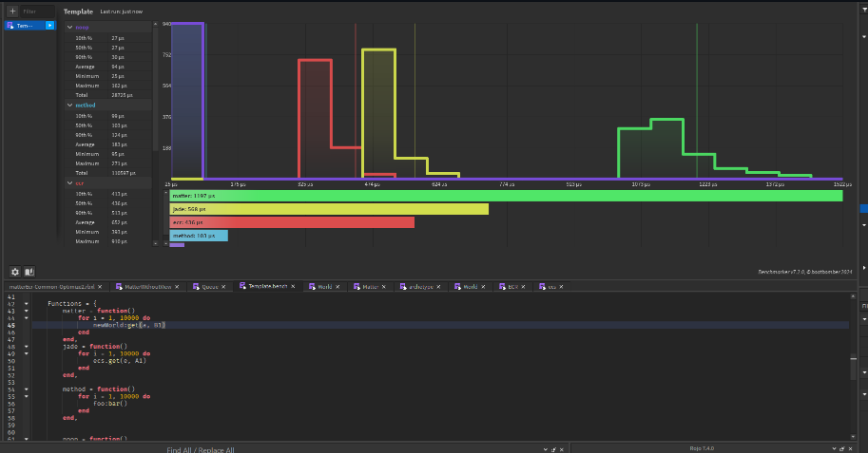The height and width of the screenshot is (453, 868).
Task: Click the plus icon to add a file
Action: pyautogui.click(x=13, y=11)
